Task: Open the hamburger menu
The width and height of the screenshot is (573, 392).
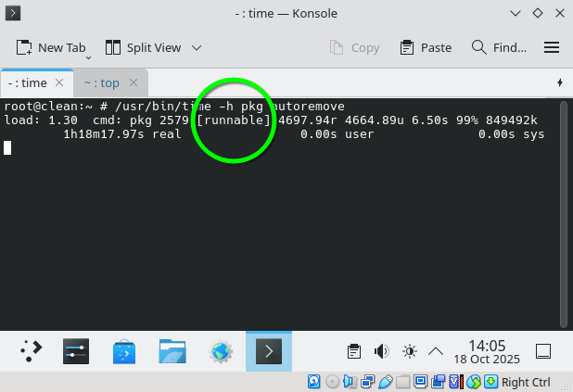Action: [x=552, y=47]
